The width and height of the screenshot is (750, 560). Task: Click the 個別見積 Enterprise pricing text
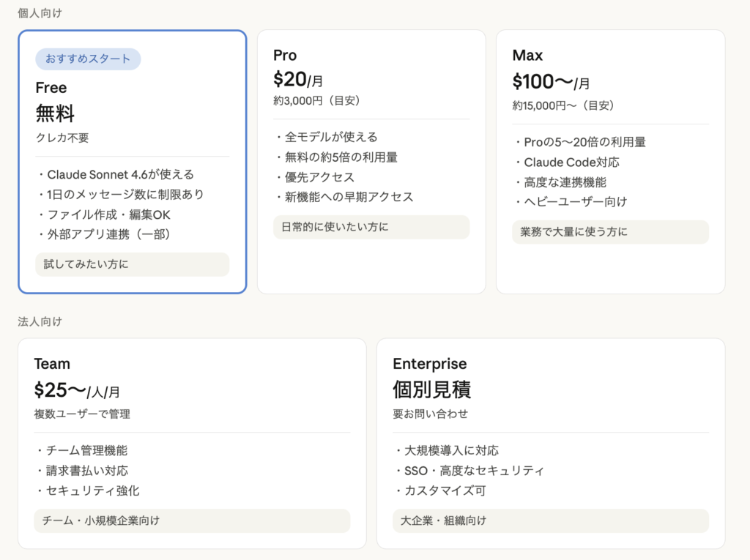tap(431, 389)
